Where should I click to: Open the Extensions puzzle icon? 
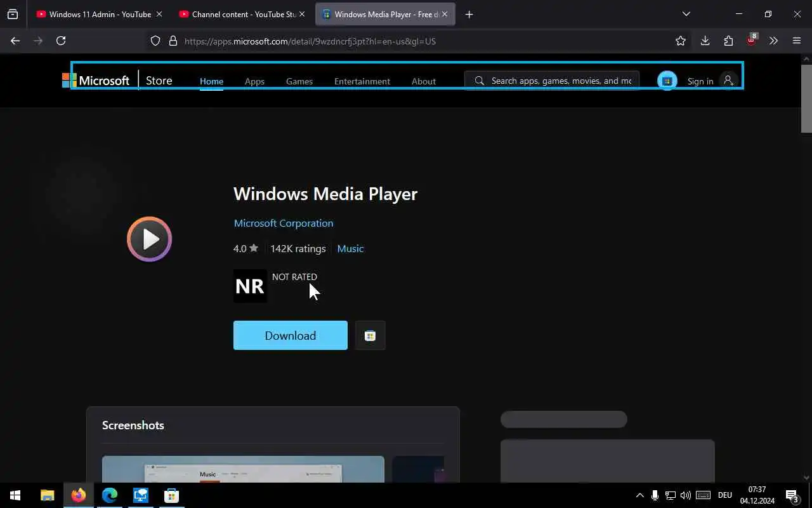click(728, 41)
